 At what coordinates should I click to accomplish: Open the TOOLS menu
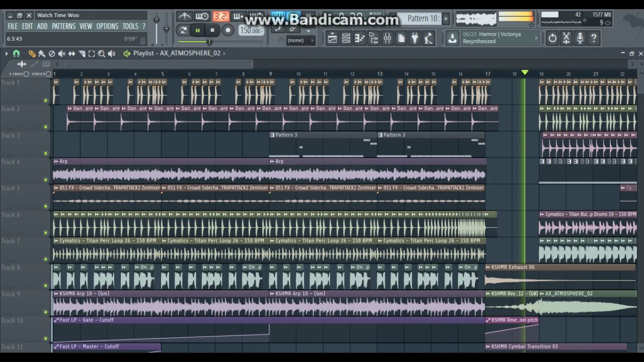130,26
